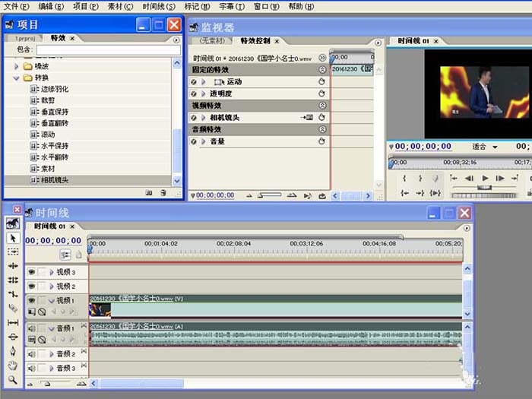Create a new custom bin in Effects
Viewport: 532px width, 399px height.
(x=149, y=193)
